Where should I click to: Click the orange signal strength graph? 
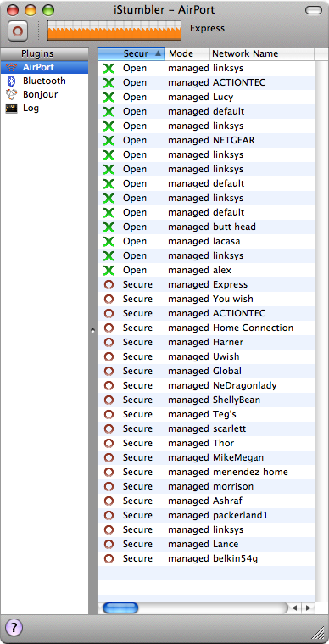(114, 31)
